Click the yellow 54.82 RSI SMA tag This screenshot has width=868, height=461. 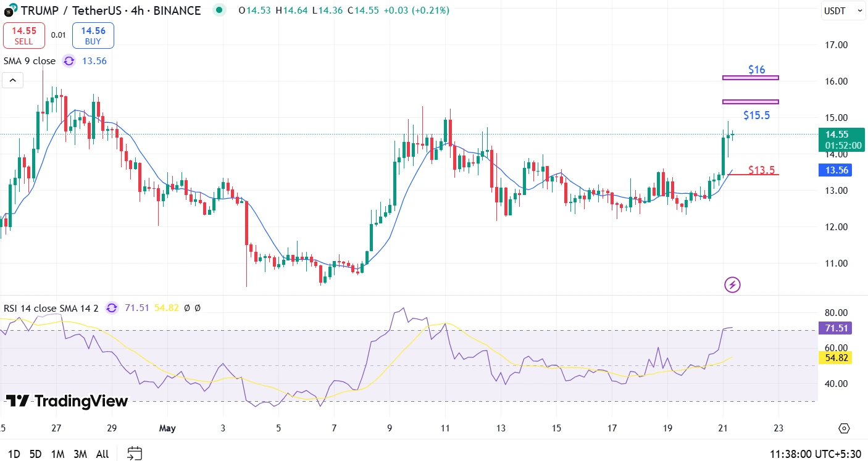point(835,357)
